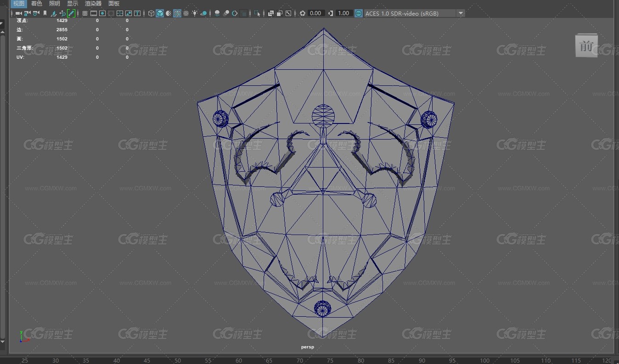The image size is (619, 364).
Task: Click the gate mask icon
Action: 111,13
